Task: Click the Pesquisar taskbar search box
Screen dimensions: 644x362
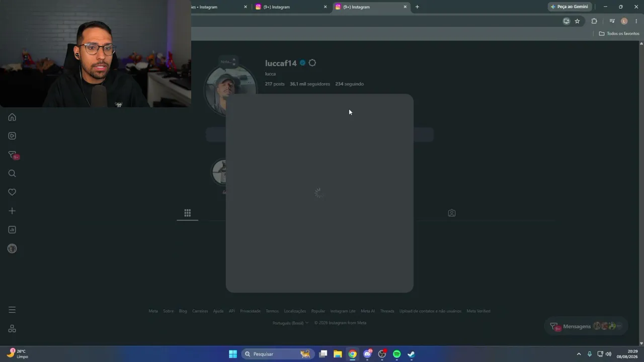Action: [278, 354]
